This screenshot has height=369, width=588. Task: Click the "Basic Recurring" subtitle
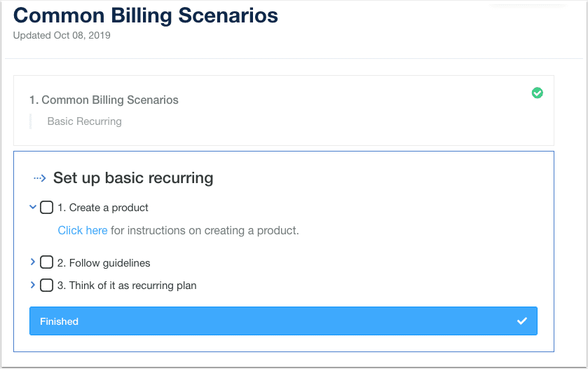pos(84,121)
